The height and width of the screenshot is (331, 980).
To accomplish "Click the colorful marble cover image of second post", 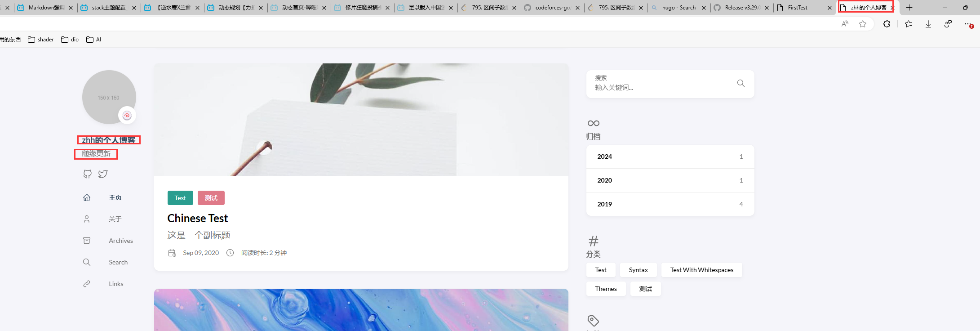I will tap(361, 310).
